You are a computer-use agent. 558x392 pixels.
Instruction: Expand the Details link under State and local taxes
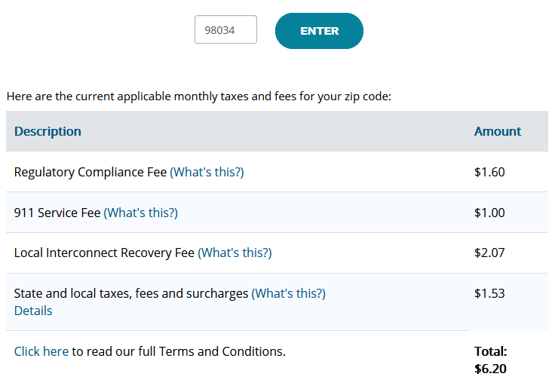tap(33, 311)
